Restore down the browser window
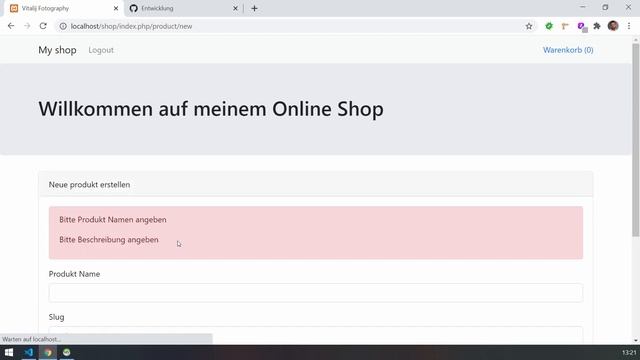The height and width of the screenshot is (360, 640). [x=605, y=7]
